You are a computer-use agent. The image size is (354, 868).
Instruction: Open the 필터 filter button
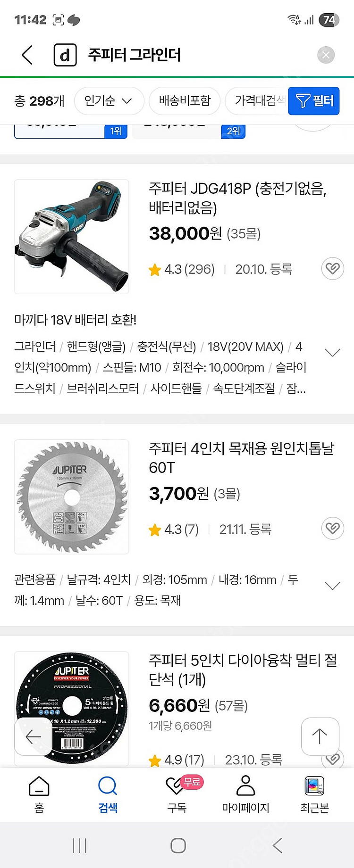pyautogui.click(x=314, y=101)
